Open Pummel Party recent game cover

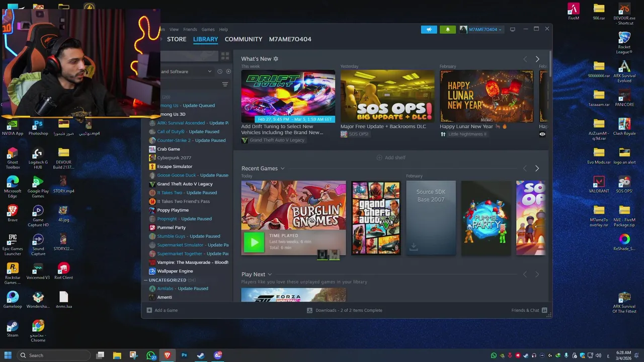(x=486, y=218)
